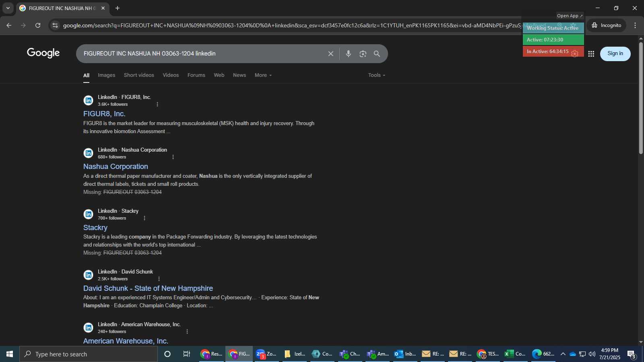This screenshot has height=362, width=644.
Task: Open the Stackry result link
Action: pyautogui.click(x=95, y=228)
